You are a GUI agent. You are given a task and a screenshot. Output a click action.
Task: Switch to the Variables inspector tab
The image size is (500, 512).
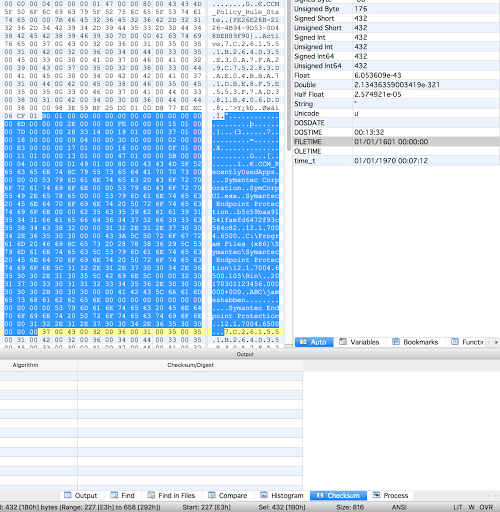coord(359,342)
